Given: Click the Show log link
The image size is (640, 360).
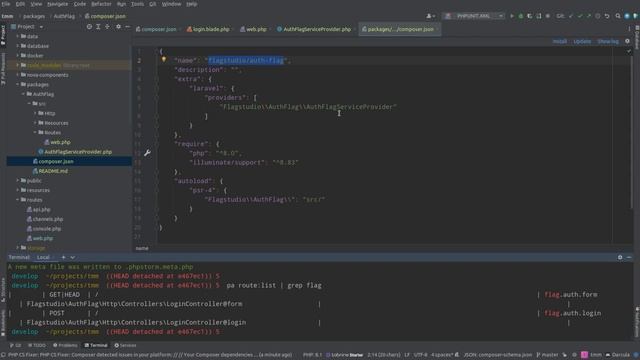Looking at the screenshot, I should 608,41.
